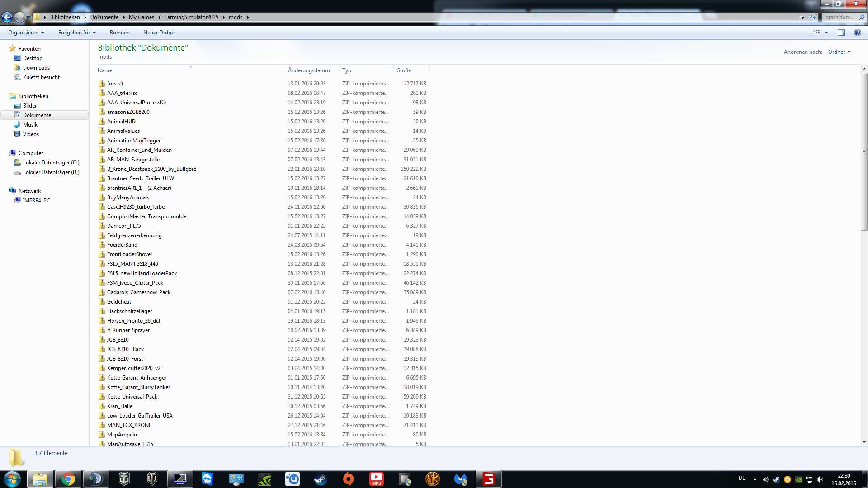868x488 pixels.
Task: Open the address bar history dropdown
Action: tap(802, 17)
